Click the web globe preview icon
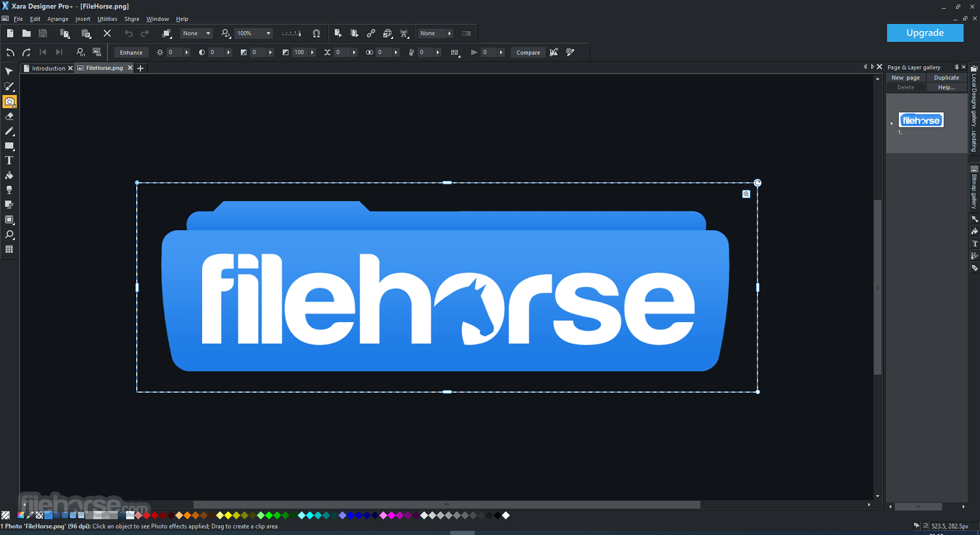980x535 pixels. click(388, 33)
